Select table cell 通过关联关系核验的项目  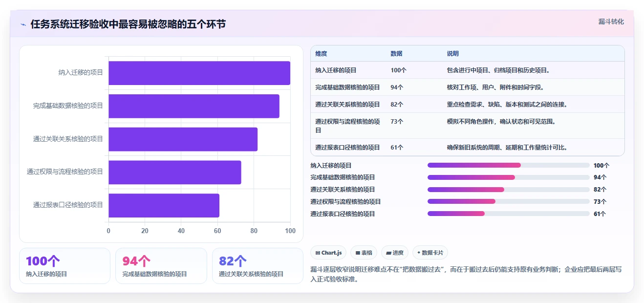pyautogui.click(x=347, y=105)
